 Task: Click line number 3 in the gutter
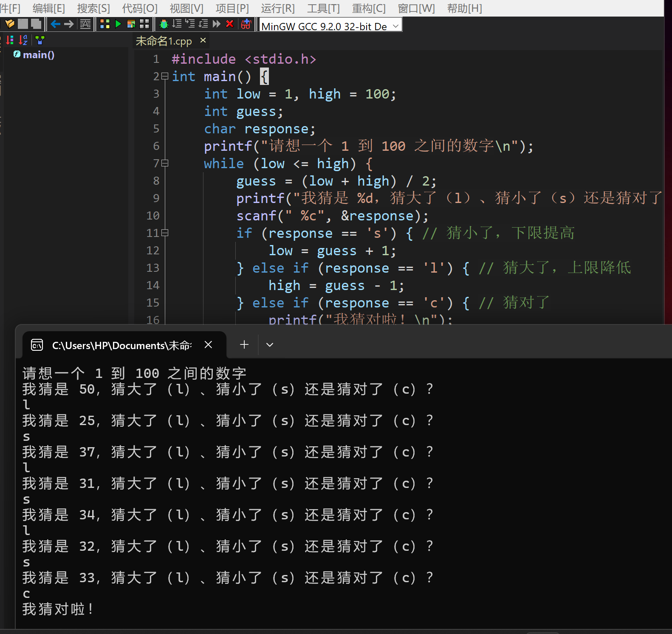click(x=156, y=94)
